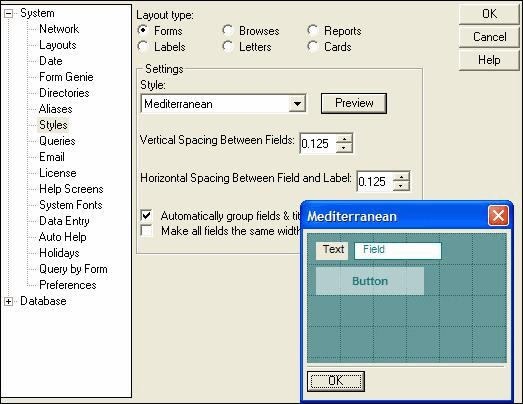
Task: Open System Fonts settings item
Action: pyautogui.click(x=71, y=205)
